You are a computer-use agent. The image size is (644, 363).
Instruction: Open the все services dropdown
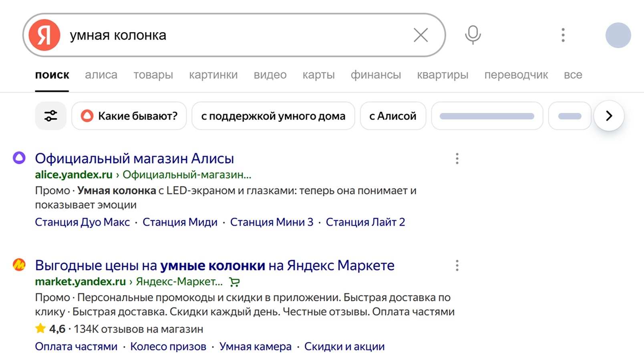point(573,75)
